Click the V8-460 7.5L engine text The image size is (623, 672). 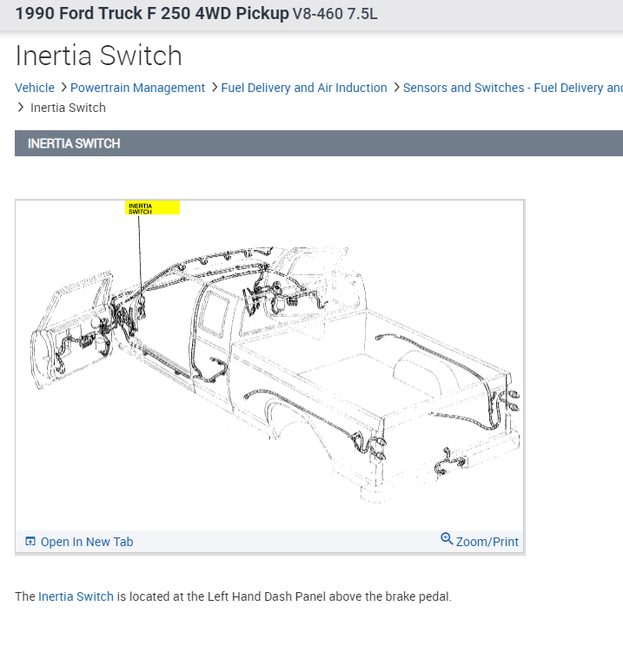pyautogui.click(x=335, y=14)
